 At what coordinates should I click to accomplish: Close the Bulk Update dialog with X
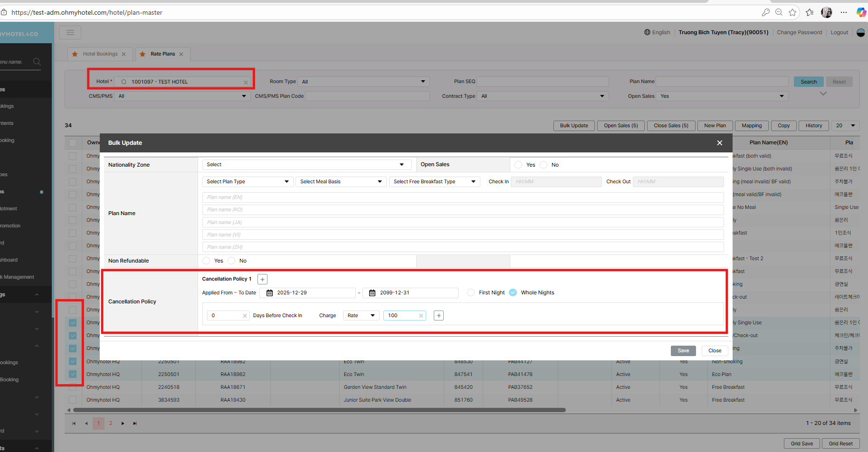[719, 143]
